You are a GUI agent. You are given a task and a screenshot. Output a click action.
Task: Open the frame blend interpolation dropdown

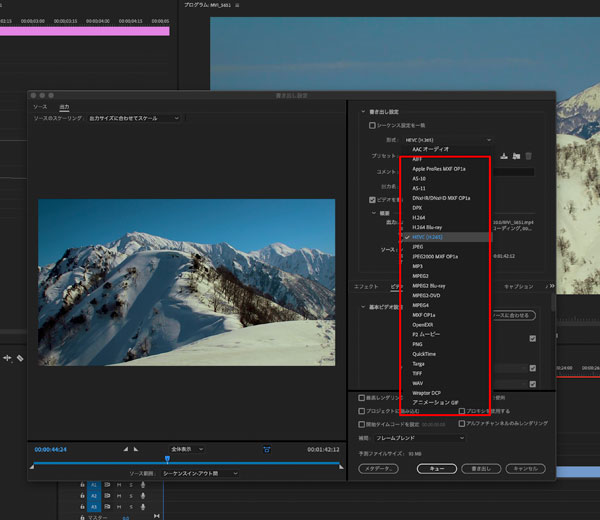(420, 438)
